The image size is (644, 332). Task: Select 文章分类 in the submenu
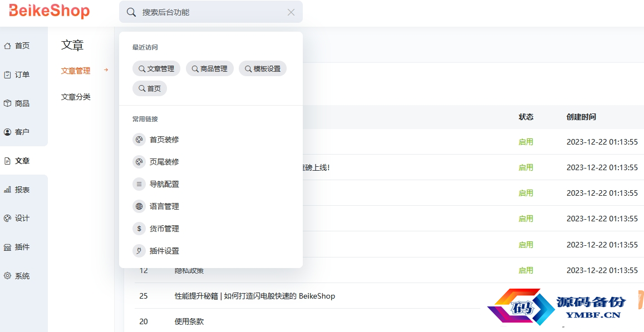click(x=76, y=97)
